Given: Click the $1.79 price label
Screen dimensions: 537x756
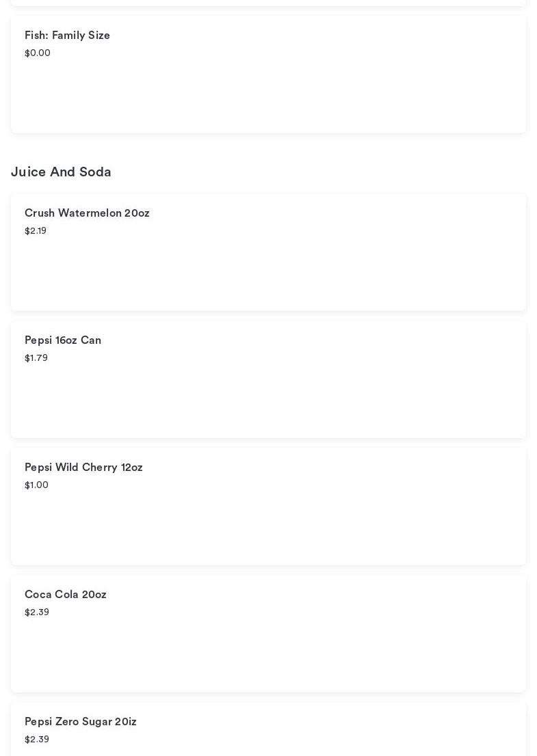Looking at the screenshot, I should pos(36,358).
